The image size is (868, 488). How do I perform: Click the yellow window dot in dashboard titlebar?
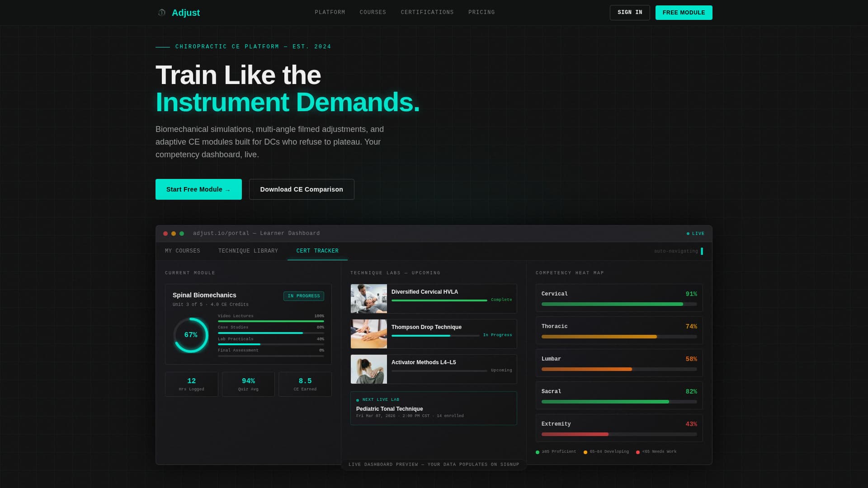click(x=174, y=234)
